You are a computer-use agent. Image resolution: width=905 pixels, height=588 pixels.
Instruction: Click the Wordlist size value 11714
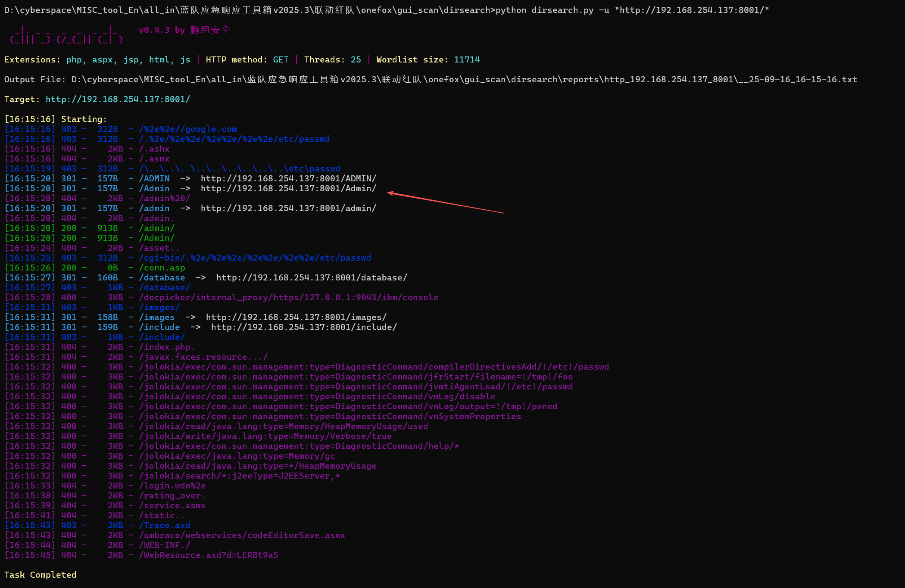click(x=467, y=59)
